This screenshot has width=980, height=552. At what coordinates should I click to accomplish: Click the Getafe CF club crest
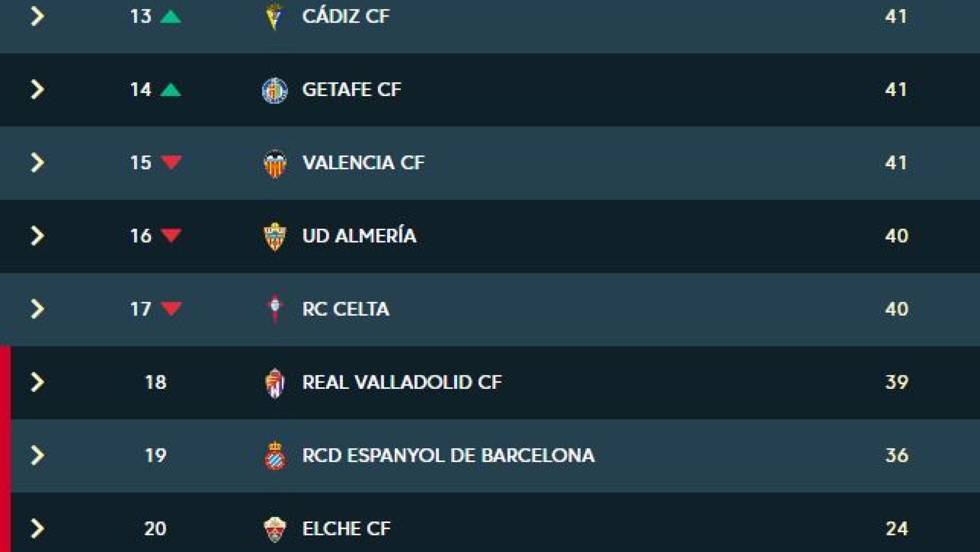point(275,90)
